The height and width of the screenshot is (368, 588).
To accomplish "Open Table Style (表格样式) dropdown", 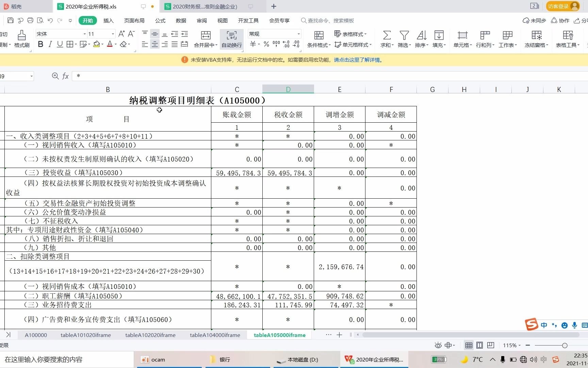I will point(350,34).
